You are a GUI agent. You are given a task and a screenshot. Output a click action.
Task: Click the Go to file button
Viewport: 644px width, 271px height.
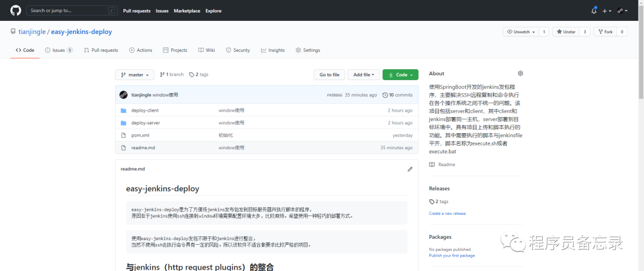pos(329,75)
